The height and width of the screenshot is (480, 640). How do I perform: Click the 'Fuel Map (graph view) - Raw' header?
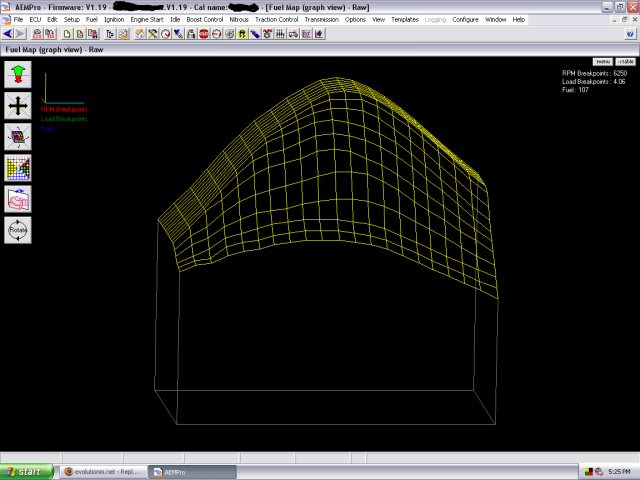[54, 49]
